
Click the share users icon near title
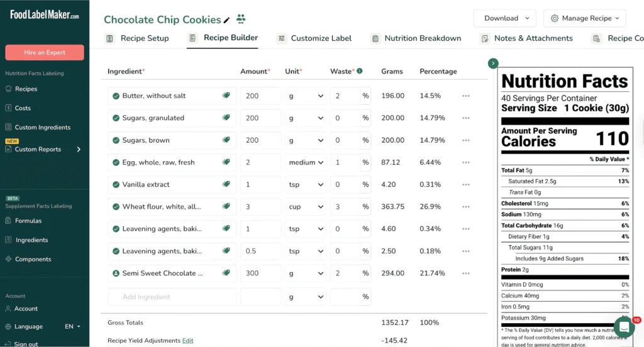pyautogui.click(x=241, y=19)
